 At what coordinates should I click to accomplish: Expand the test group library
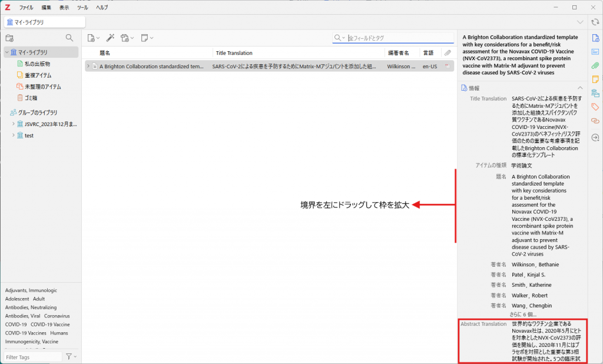13,135
